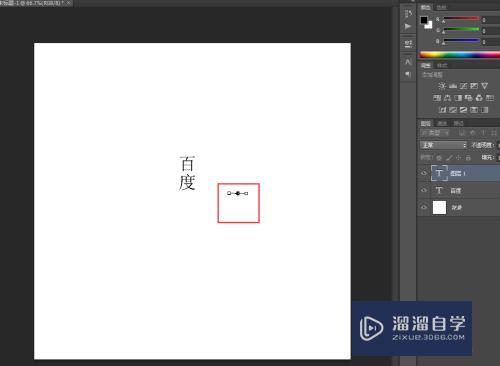Click the R value input field
500x366 pixels.
[491, 20]
